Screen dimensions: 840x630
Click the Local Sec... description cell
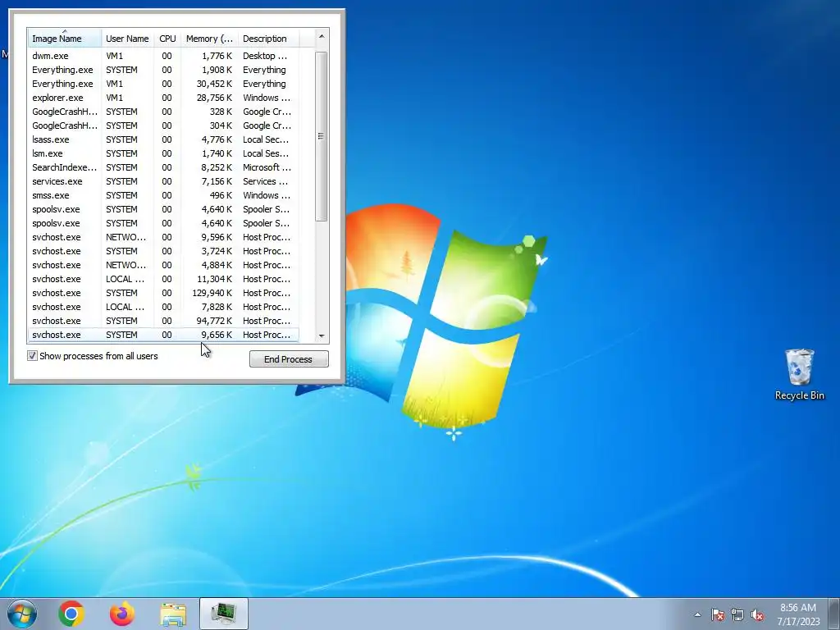(x=267, y=139)
